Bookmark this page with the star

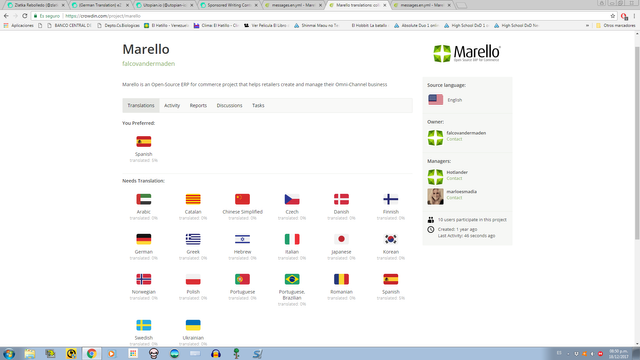tap(613, 16)
